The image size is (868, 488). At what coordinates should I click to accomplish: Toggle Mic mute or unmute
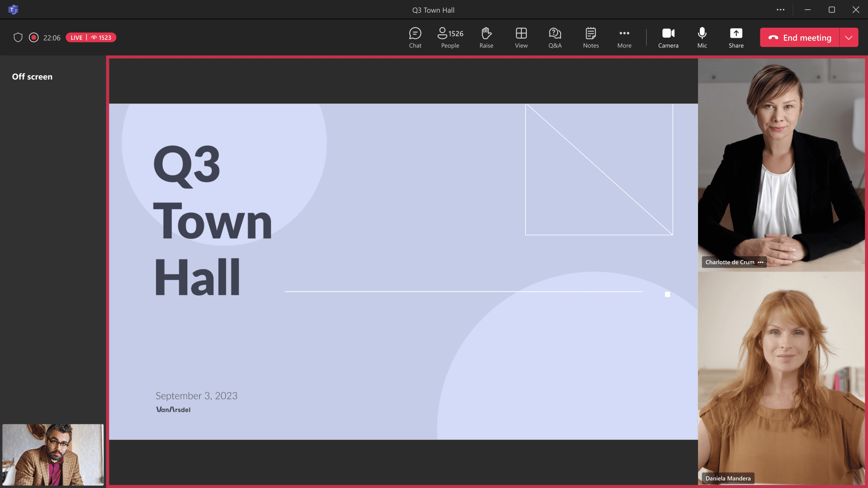pos(702,38)
